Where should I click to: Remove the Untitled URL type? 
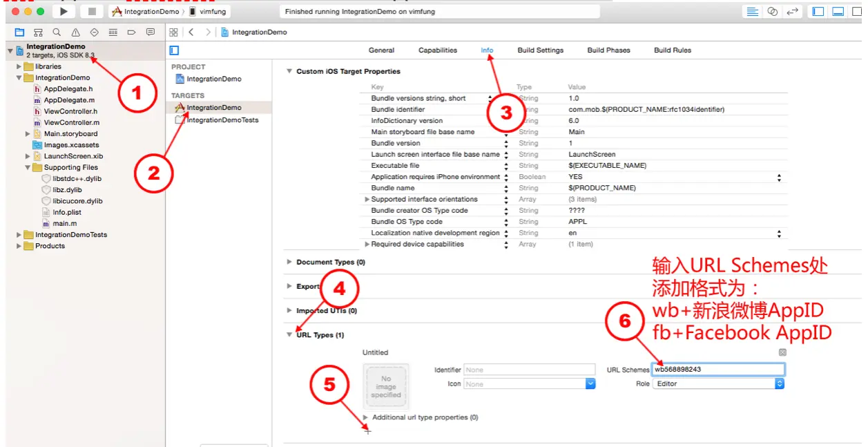(782, 352)
